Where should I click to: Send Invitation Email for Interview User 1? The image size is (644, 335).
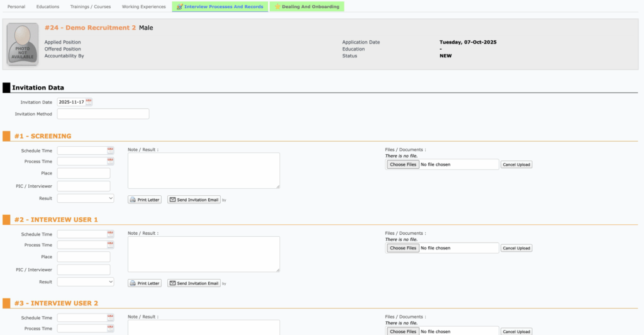(194, 283)
